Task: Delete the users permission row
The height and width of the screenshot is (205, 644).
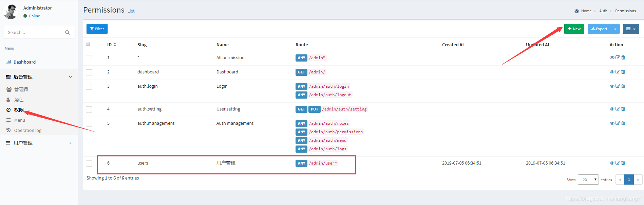Action: click(x=623, y=163)
